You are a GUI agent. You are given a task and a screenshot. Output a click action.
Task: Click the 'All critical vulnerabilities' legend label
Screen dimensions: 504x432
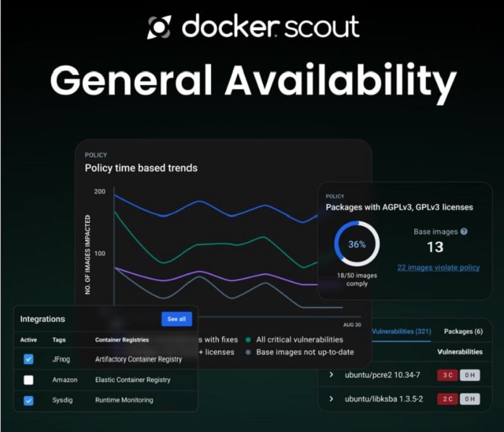(300, 339)
